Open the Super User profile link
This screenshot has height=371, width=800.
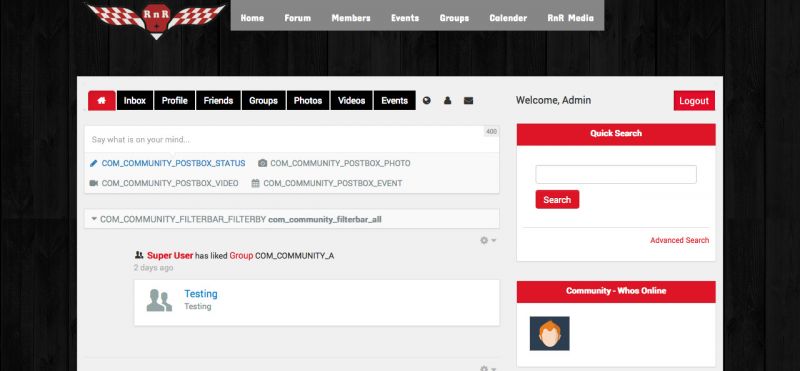170,256
